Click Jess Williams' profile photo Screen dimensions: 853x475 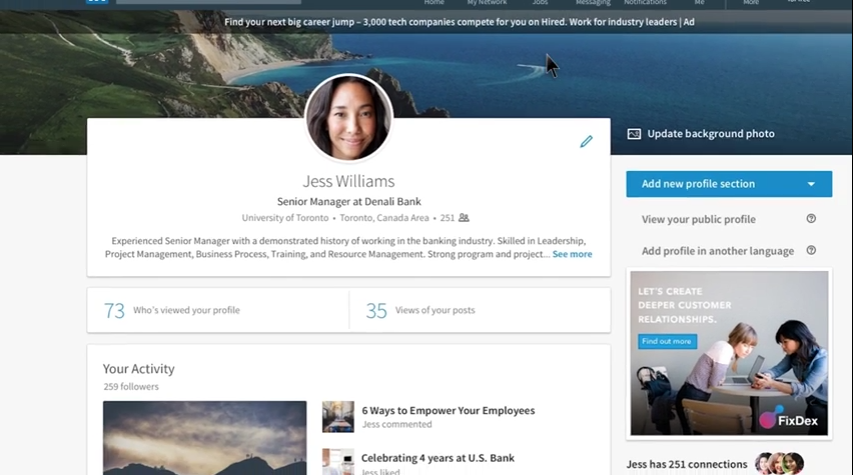tap(348, 118)
